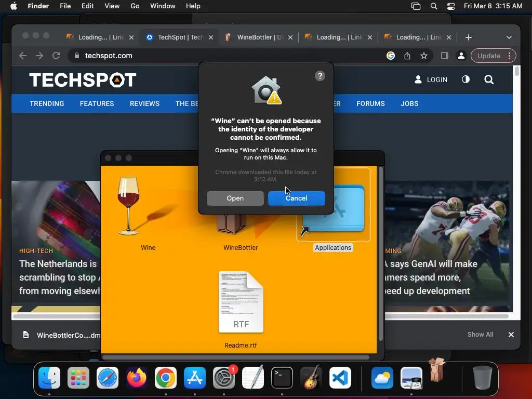Open the View menu
Screen dimensions: 532x399
pos(112,6)
